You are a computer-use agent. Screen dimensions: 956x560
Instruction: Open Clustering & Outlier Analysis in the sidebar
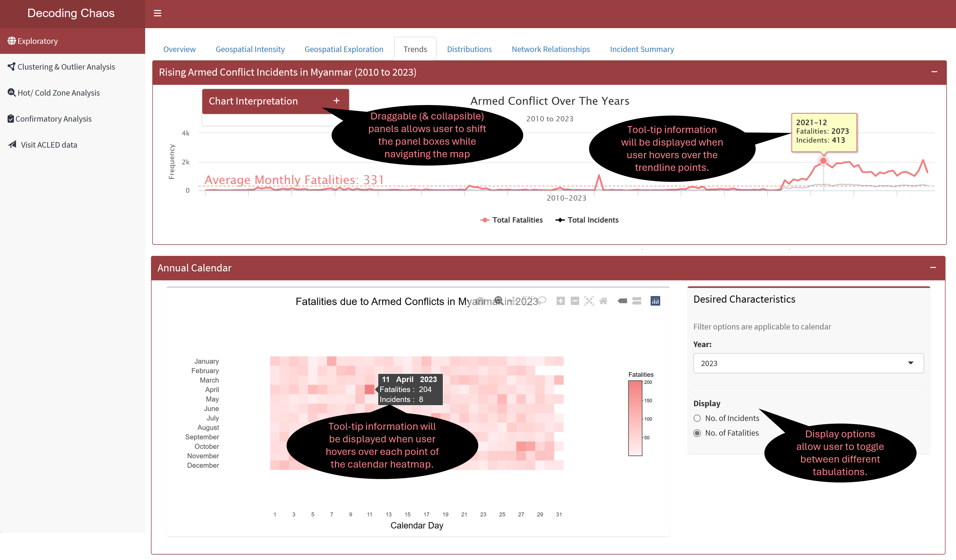(x=66, y=67)
